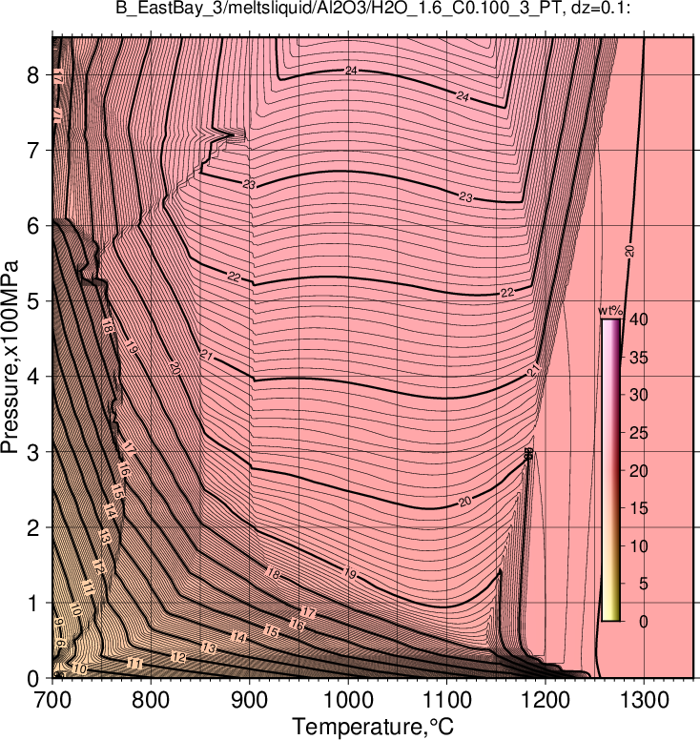Pick the 10 tick on the colorbar
Viewport: 700px width, 740px height.
tap(638, 546)
